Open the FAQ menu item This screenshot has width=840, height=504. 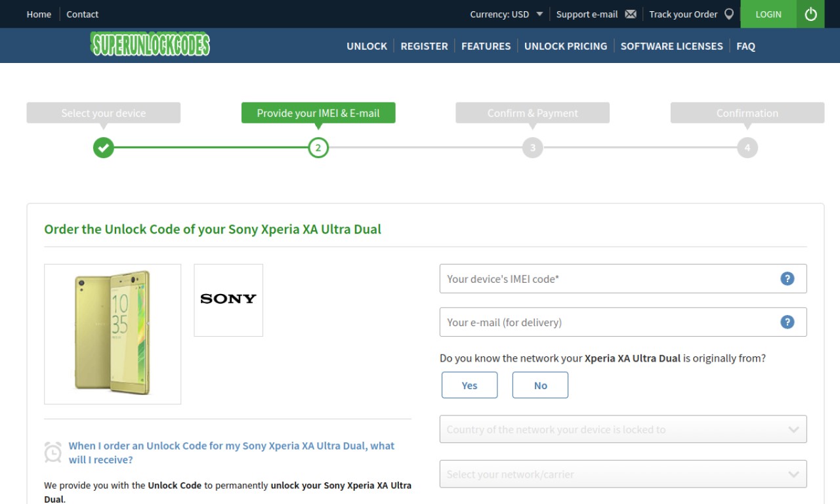745,46
